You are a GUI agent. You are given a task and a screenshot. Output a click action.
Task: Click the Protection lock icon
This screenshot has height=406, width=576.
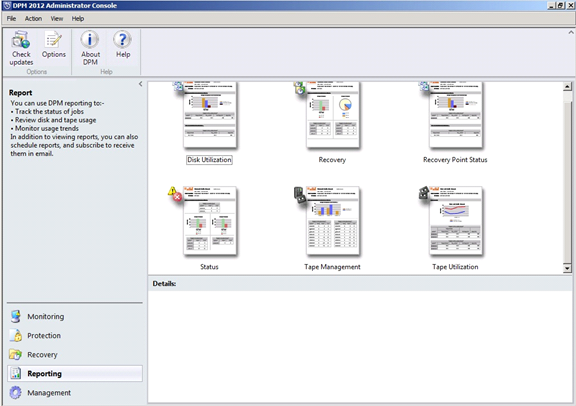(15, 335)
